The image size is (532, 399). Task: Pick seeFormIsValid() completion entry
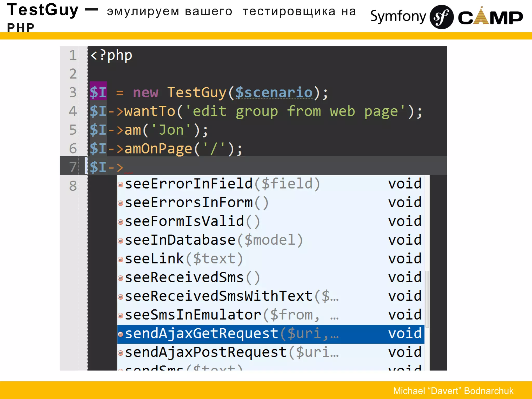271,221
